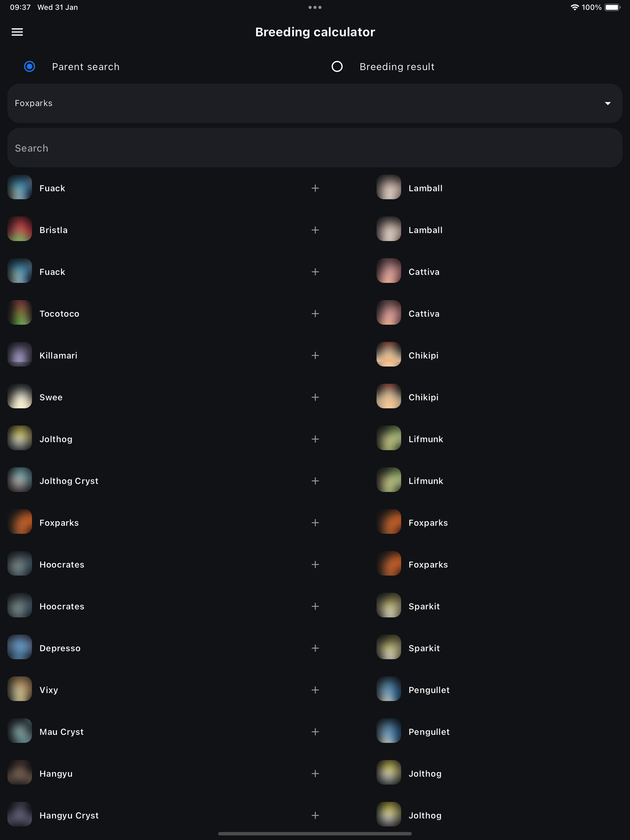The height and width of the screenshot is (840, 630).
Task: Click the Killamari pal icon
Action: click(x=20, y=354)
